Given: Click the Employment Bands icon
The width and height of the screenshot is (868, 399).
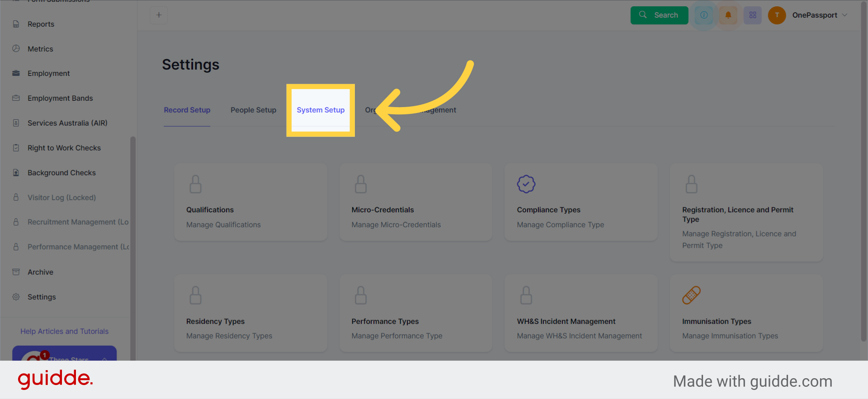Looking at the screenshot, I should pos(16,98).
